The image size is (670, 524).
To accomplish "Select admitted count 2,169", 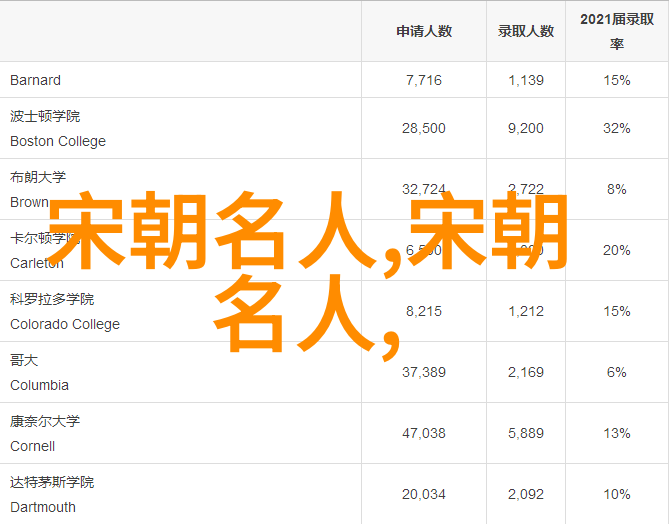I will point(526,373).
